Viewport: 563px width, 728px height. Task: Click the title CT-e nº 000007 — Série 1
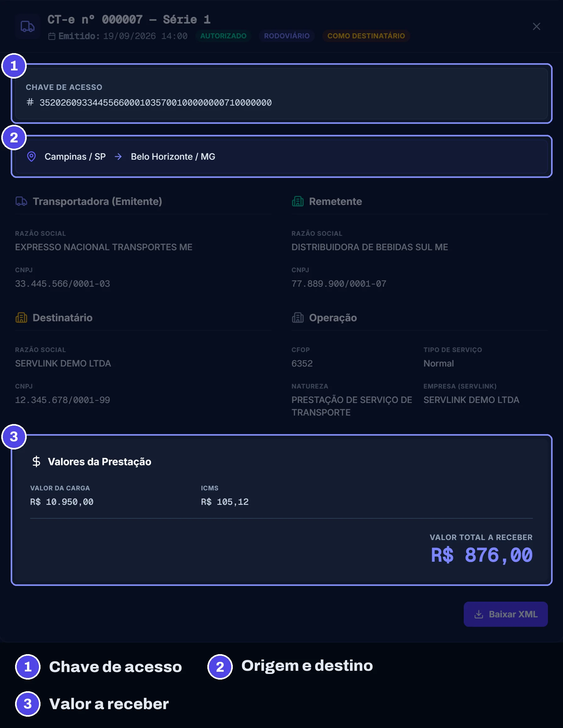(x=129, y=19)
